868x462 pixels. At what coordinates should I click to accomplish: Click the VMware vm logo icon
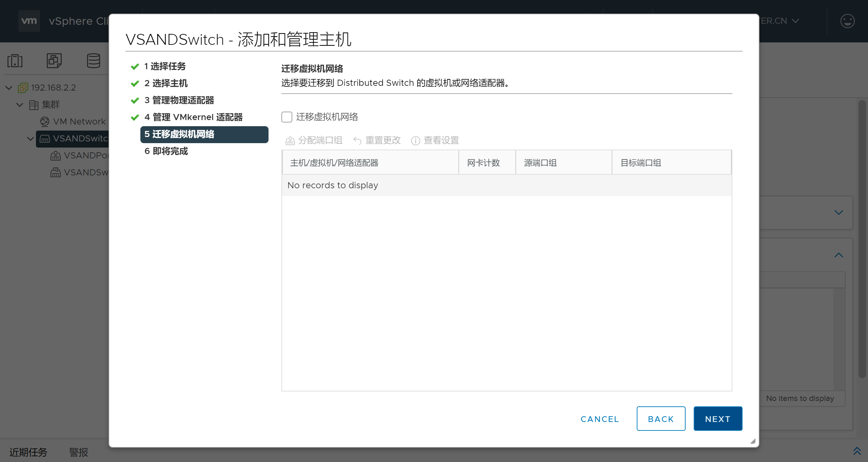click(29, 21)
